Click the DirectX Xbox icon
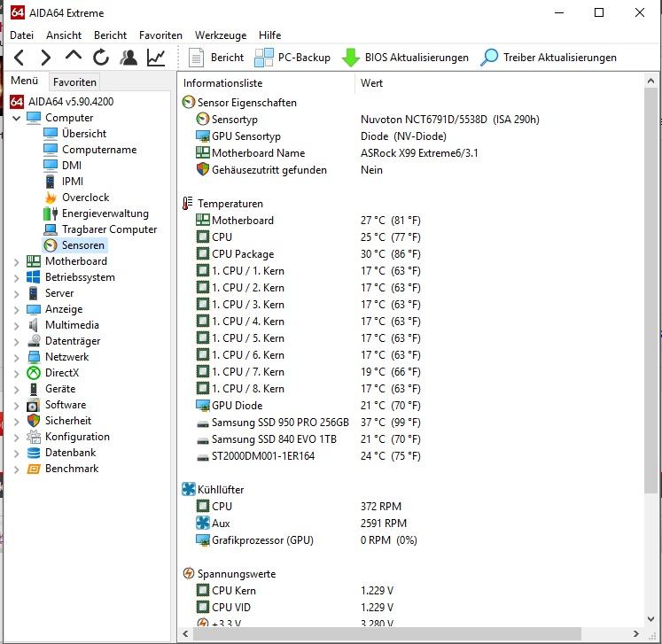Image resolution: width=662 pixels, height=644 pixels. 34,373
